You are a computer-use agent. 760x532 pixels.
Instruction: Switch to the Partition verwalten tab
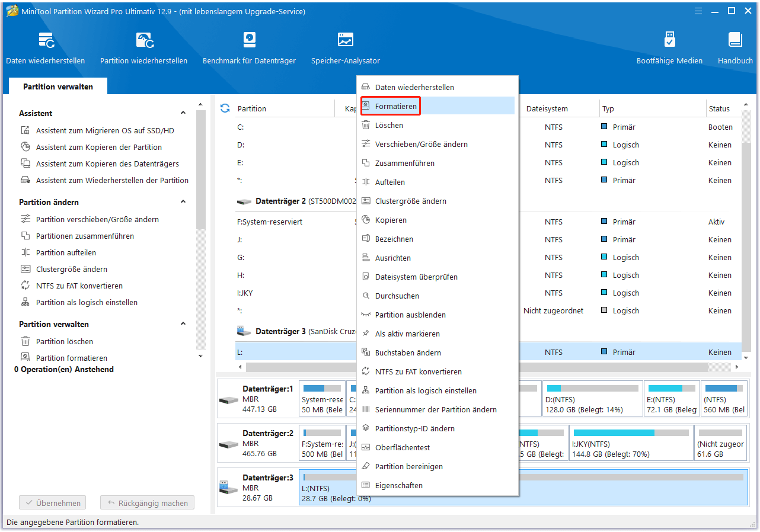tap(58, 86)
